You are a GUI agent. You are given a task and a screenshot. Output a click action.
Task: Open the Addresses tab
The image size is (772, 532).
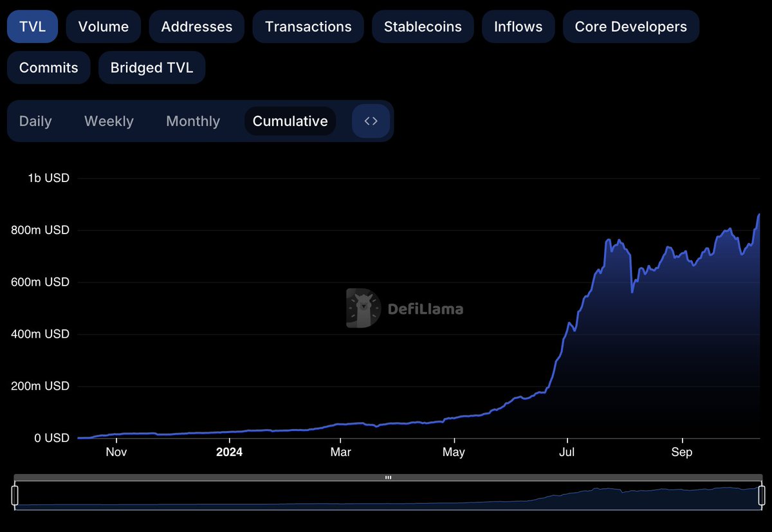pos(196,26)
